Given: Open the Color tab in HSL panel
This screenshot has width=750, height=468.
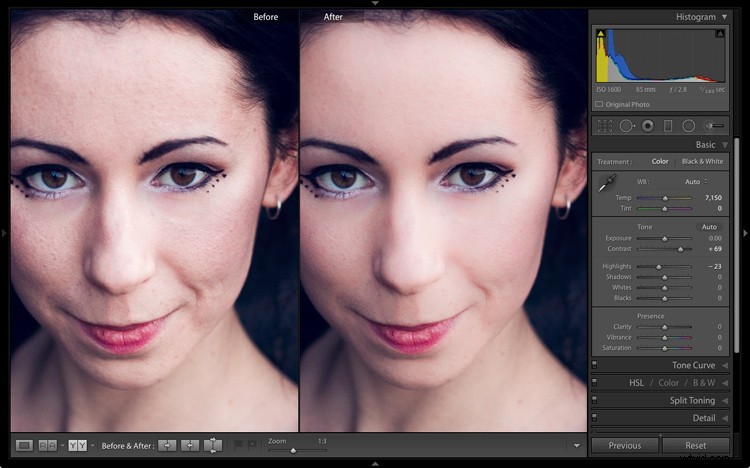Looking at the screenshot, I should pyautogui.click(x=668, y=383).
